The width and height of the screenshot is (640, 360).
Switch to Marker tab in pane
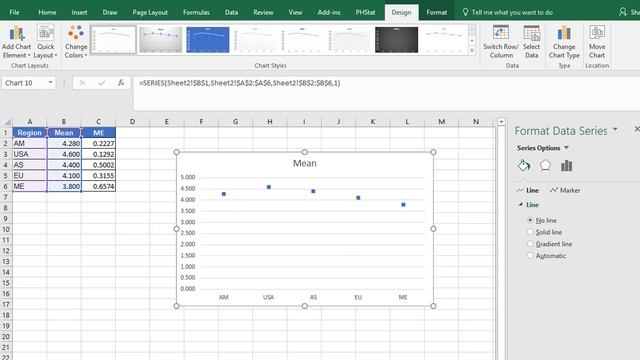click(x=565, y=190)
